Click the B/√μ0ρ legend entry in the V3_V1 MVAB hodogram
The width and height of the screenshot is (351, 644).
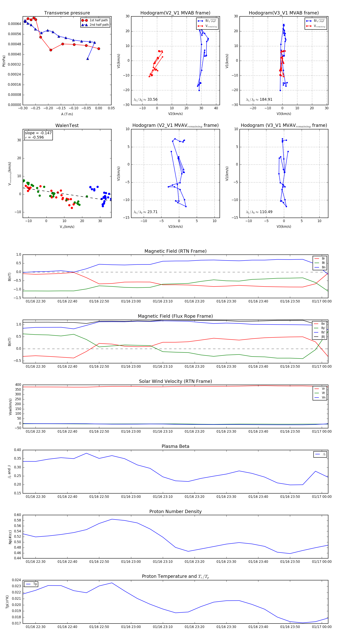point(316,21)
